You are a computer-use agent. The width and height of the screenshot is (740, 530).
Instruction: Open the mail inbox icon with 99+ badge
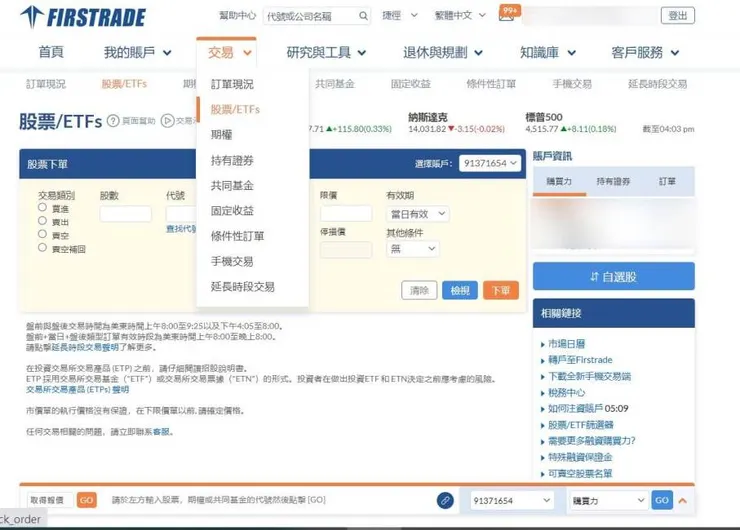tap(507, 15)
